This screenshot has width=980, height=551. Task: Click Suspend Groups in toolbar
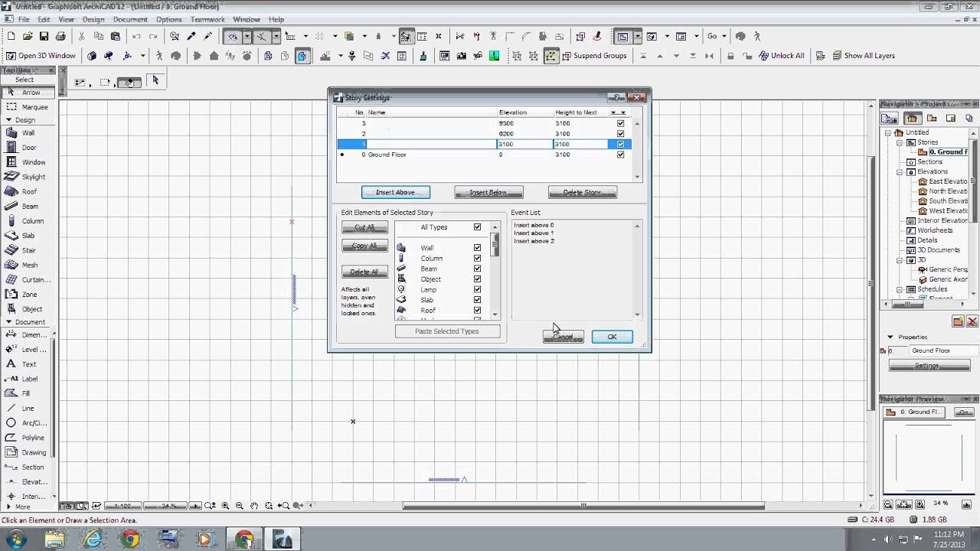point(593,56)
